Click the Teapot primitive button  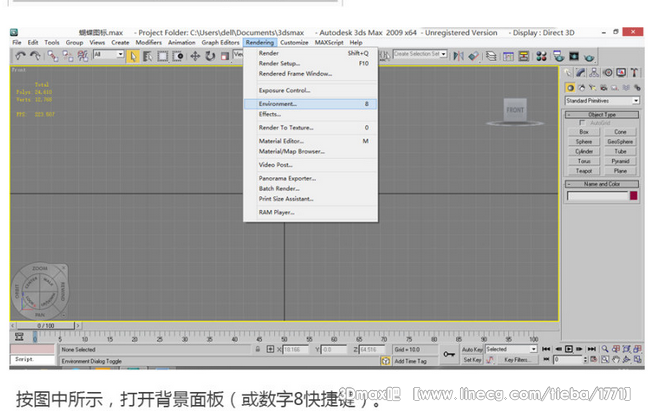click(584, 171)
